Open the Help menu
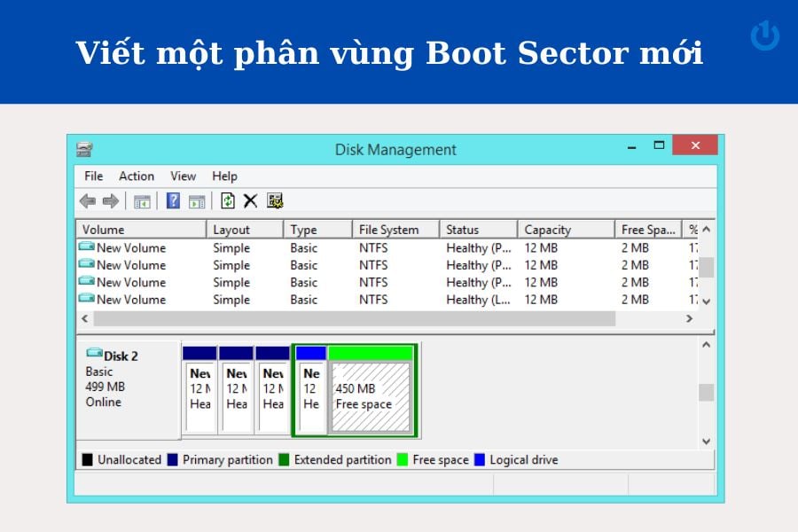The height and width of the screenshot is (532, 798). [224, 176]
